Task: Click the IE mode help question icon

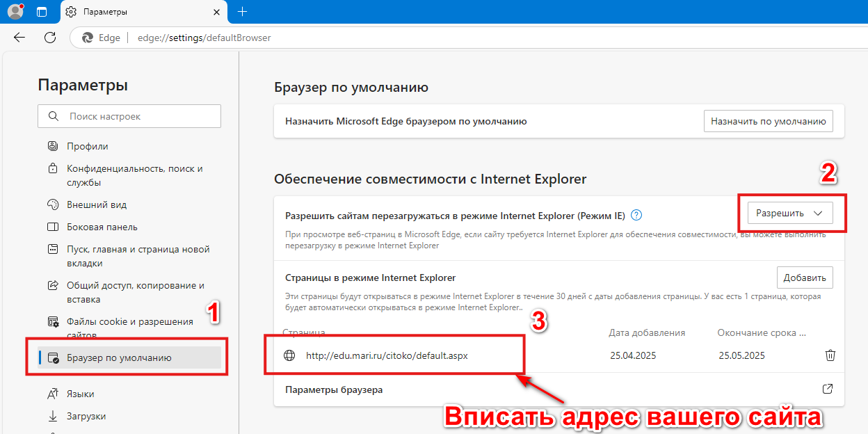Action: (x=636, y=215)
